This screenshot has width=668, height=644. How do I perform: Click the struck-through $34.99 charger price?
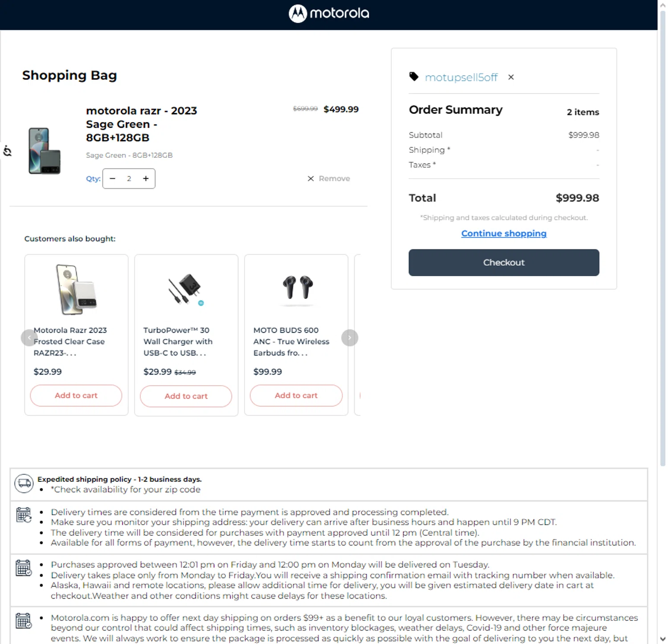click(185, 372)
